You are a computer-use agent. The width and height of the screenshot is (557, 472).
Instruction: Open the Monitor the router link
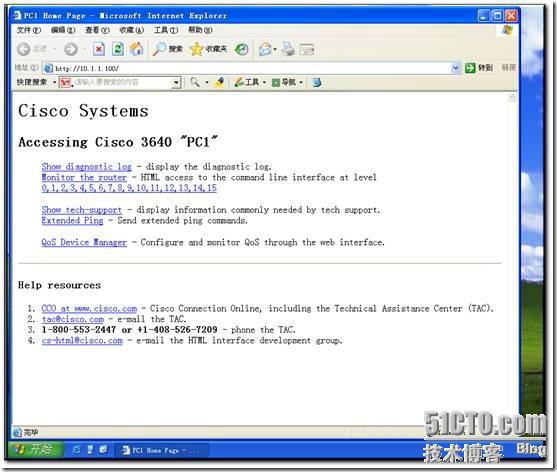[x=84, y=177]
